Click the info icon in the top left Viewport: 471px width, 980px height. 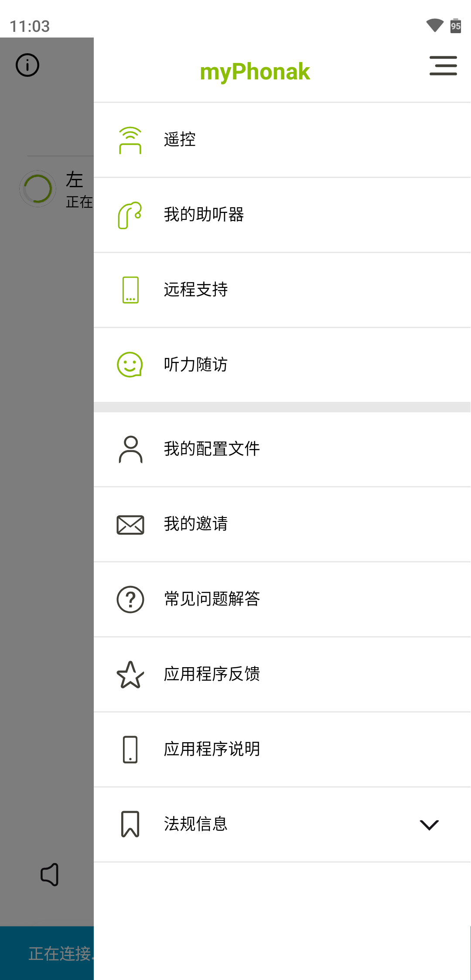point(27,65)
